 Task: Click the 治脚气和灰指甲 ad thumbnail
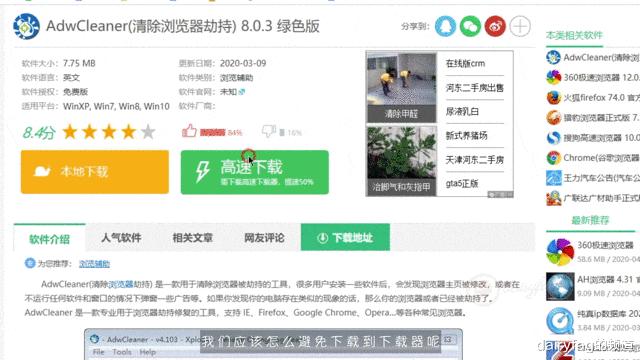click(x=401, y=160)
